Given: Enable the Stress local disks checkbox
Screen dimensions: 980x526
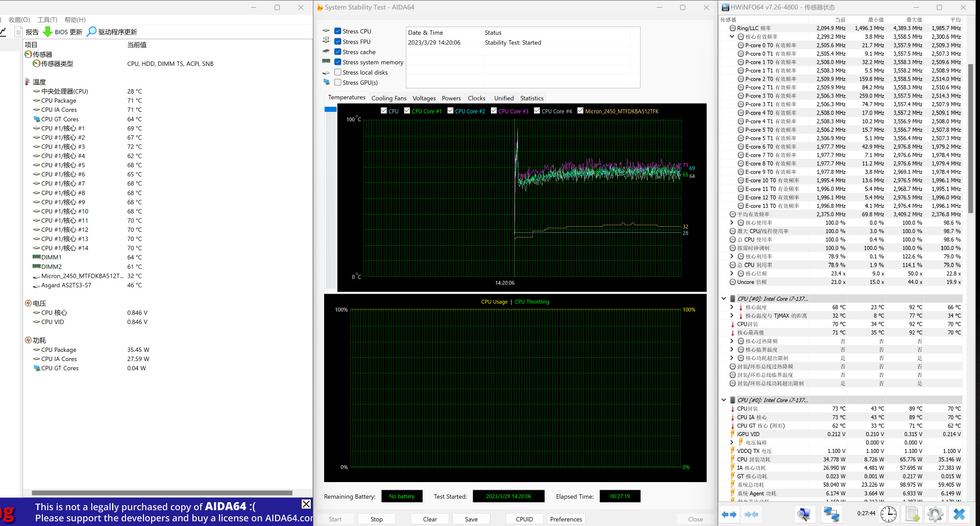Looking at the screenshot, I should tap(338, 73).
